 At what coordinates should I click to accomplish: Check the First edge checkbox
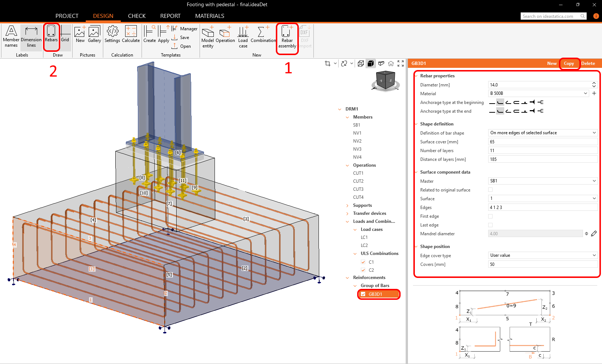490,216
